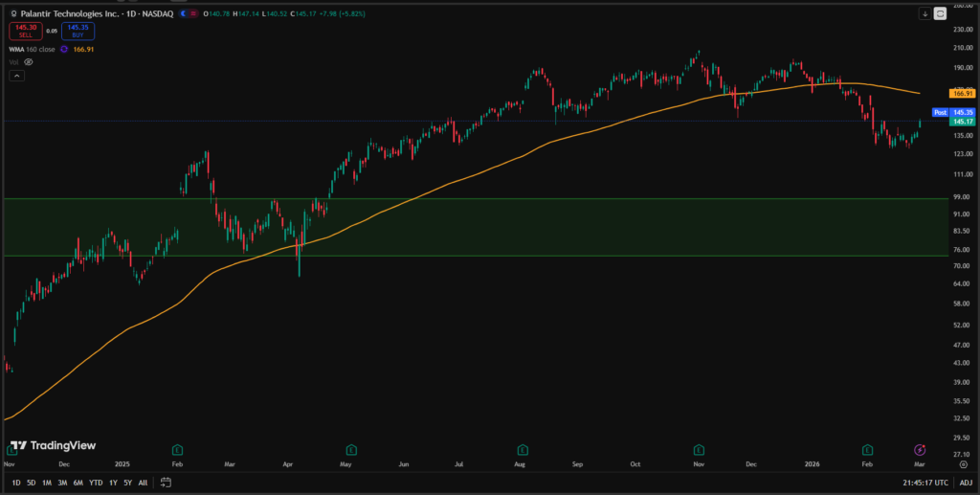Click the November 2025 earnings marker
Viewport: 980px width, 495px height.
coord(699,449)
